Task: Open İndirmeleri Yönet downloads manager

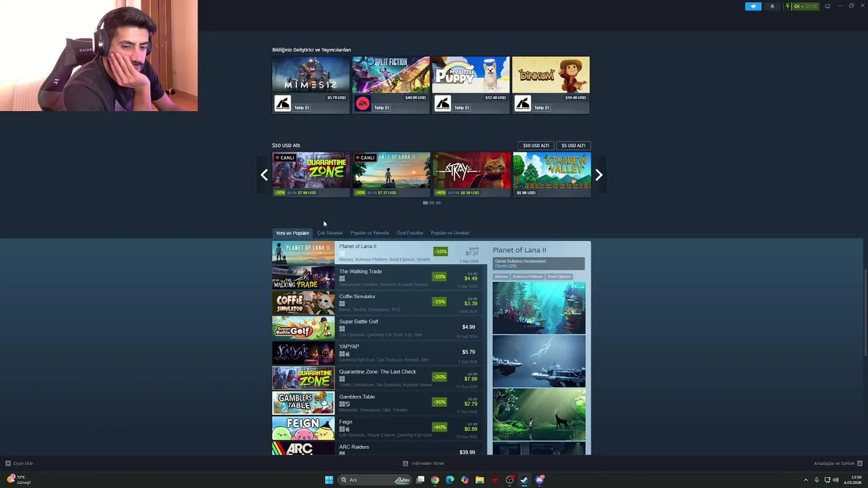Action: (423, 464)
